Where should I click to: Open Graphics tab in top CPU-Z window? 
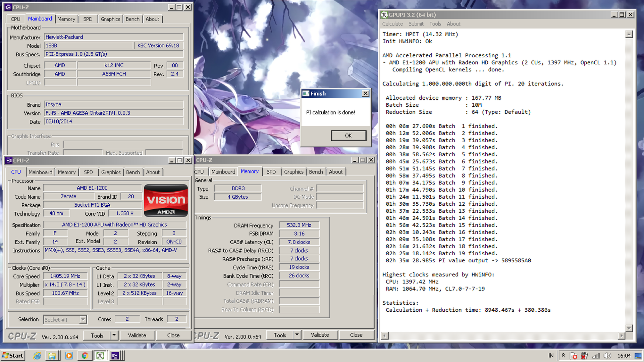110,19
